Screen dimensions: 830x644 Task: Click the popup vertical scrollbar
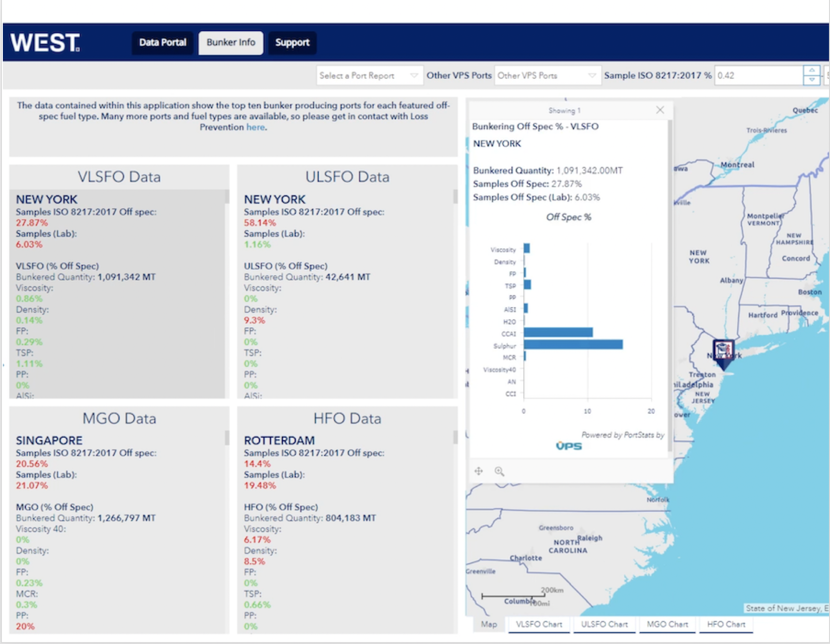670,286
